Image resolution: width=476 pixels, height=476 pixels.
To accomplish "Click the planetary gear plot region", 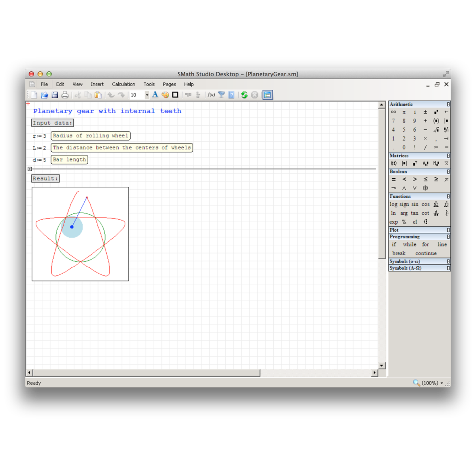I will [x=80, y=234].
